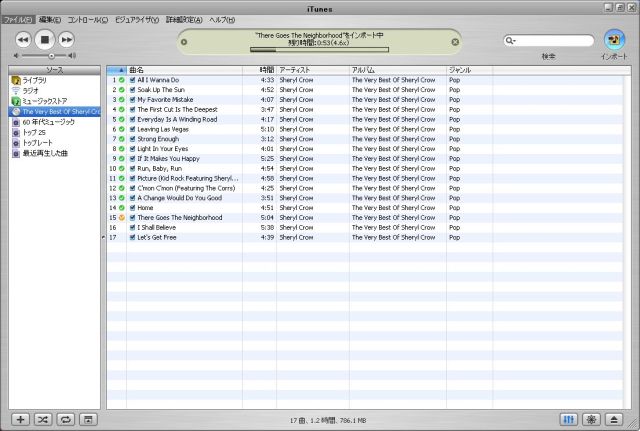The image size is (640, 431).
Task: Click the source pane collapse arrow handle
Action: point(103,237)
